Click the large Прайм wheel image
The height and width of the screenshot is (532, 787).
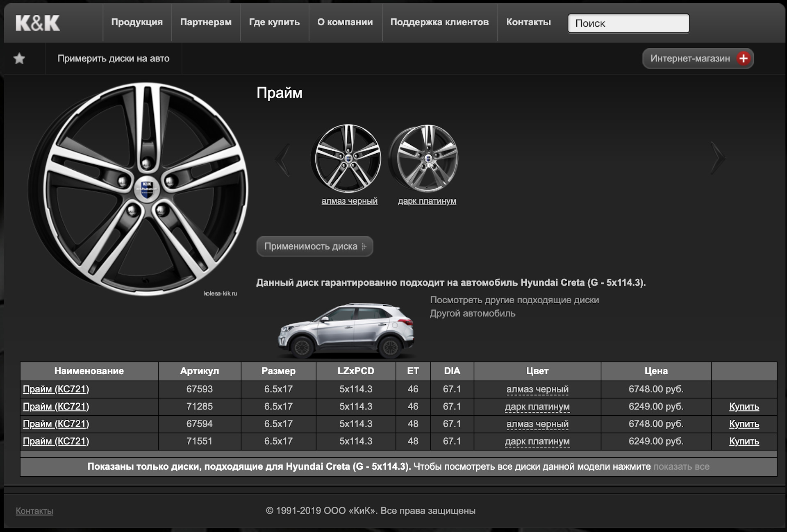[x=138, y=189]
